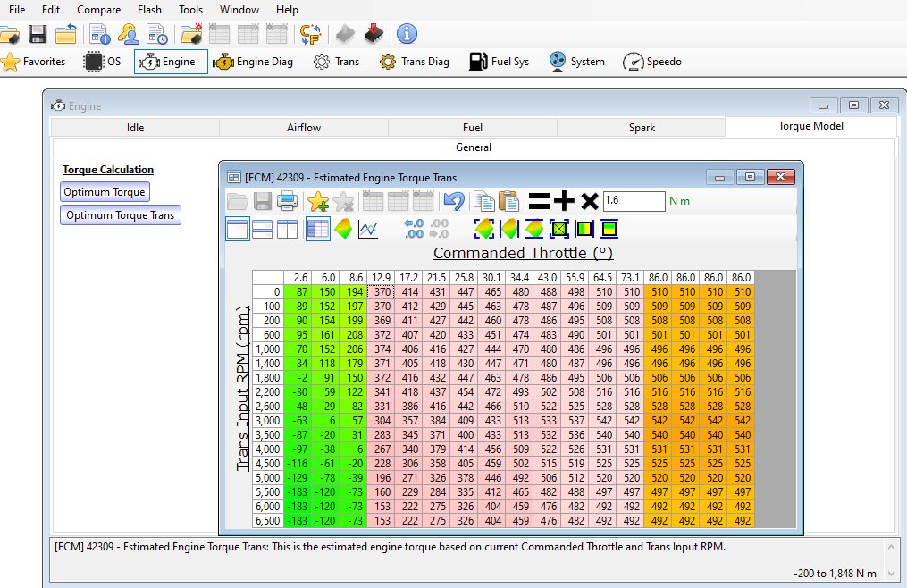Viewport: 907px width, 588px height.
Task: Switch to single pane view layout
Action: (x=237, y=229)
